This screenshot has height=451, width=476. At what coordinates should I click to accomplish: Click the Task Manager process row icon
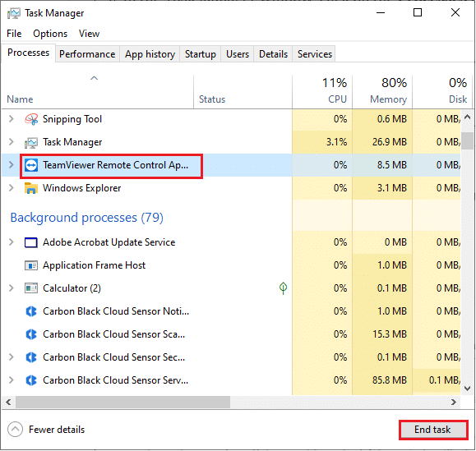point(31,142)
